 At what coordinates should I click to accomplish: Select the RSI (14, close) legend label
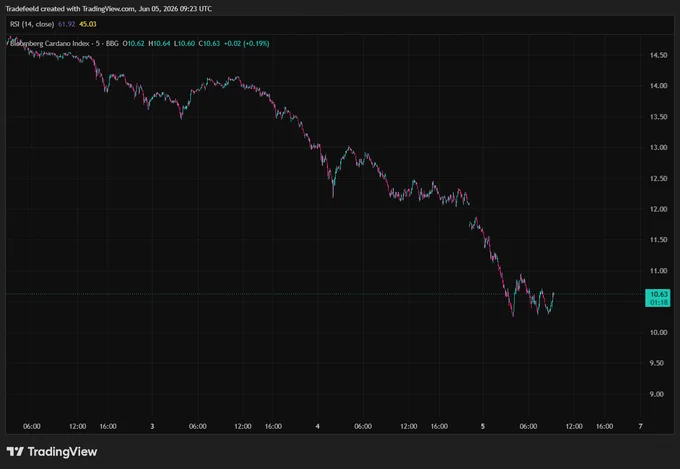pos(32,24)
